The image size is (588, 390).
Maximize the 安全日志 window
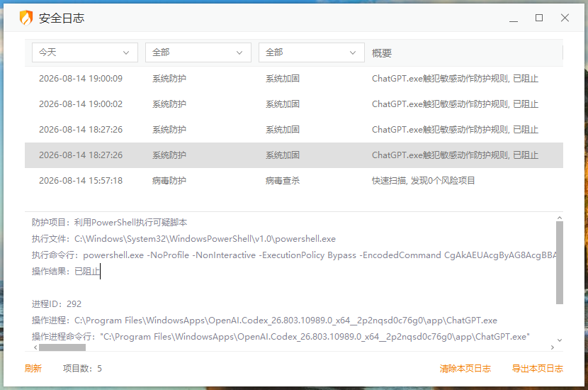click(x=539, y=18)
